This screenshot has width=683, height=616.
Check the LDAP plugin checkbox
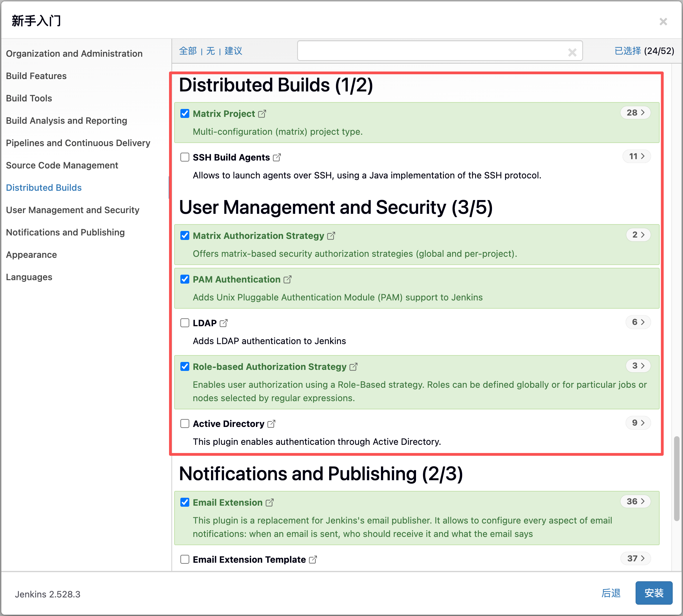185,323
